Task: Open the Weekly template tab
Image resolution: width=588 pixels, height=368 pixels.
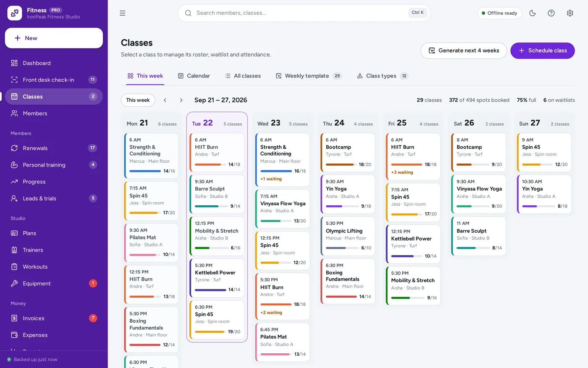Action: click(309, 76)
